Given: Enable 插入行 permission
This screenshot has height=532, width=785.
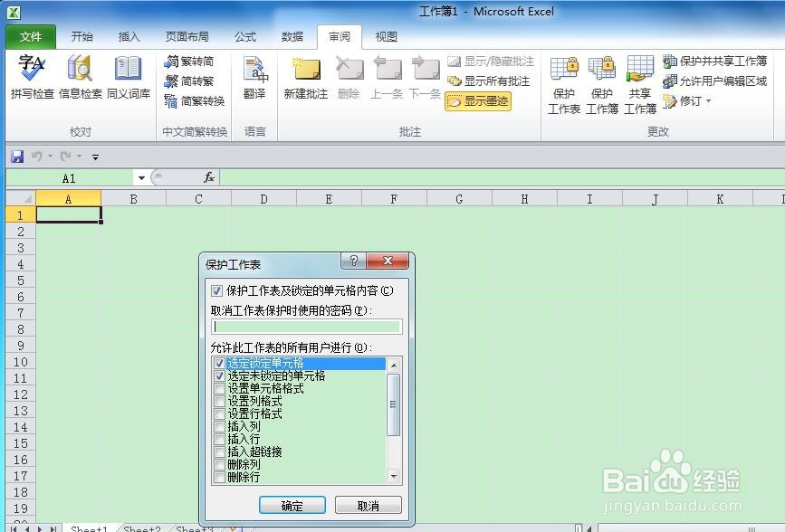Looking at the screenshot, I should [219, 440].
